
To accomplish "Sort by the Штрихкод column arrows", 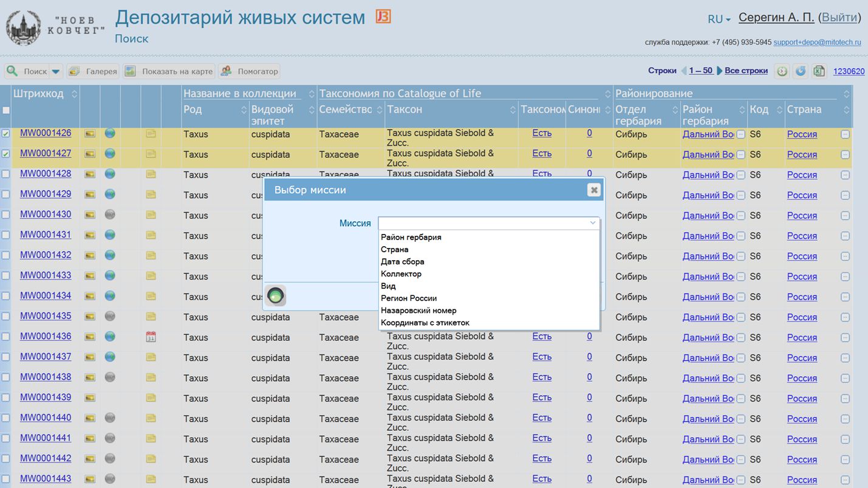I will [x=74, y=94].
